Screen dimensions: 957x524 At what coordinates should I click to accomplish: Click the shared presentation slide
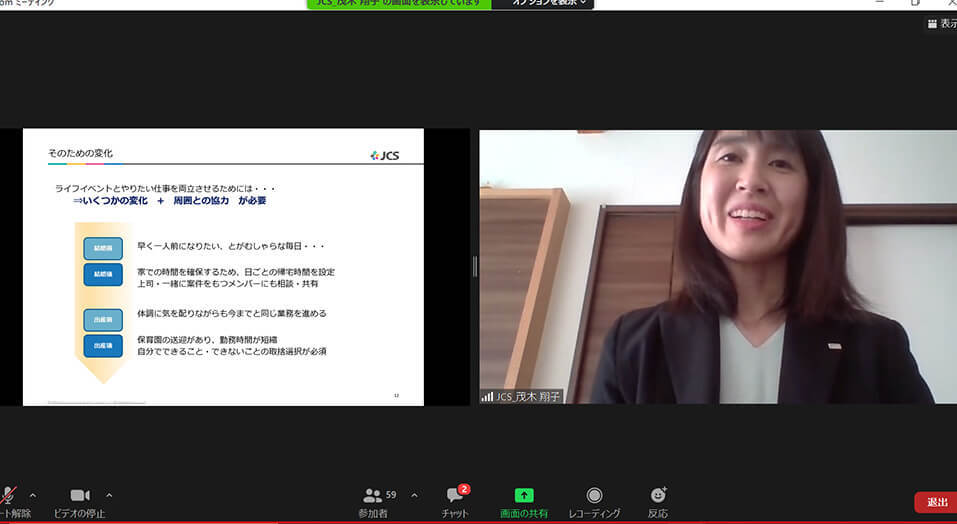(x=223, y=267)
